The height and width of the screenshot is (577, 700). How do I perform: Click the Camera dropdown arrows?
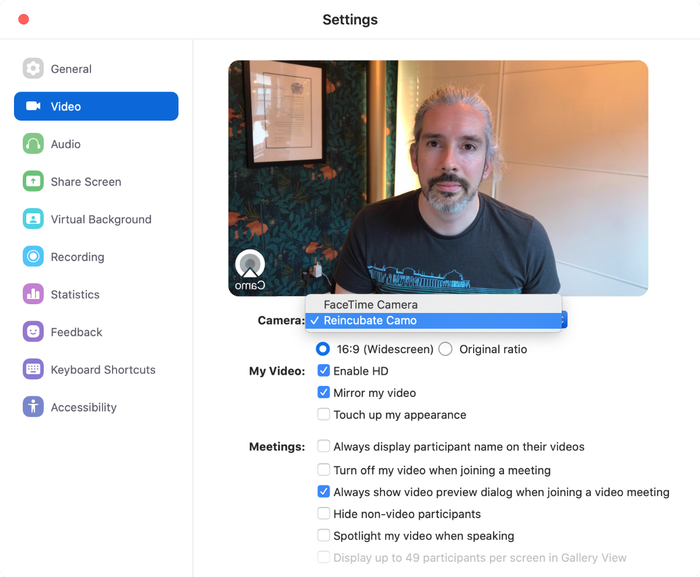point(564,320)
